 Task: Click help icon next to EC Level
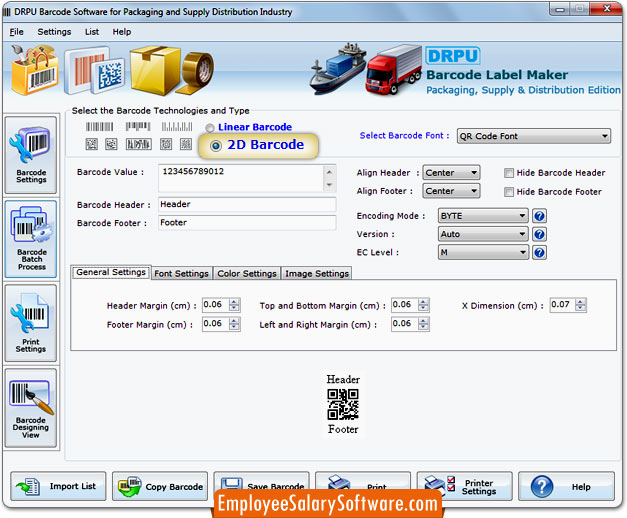(x=539, y=252)
